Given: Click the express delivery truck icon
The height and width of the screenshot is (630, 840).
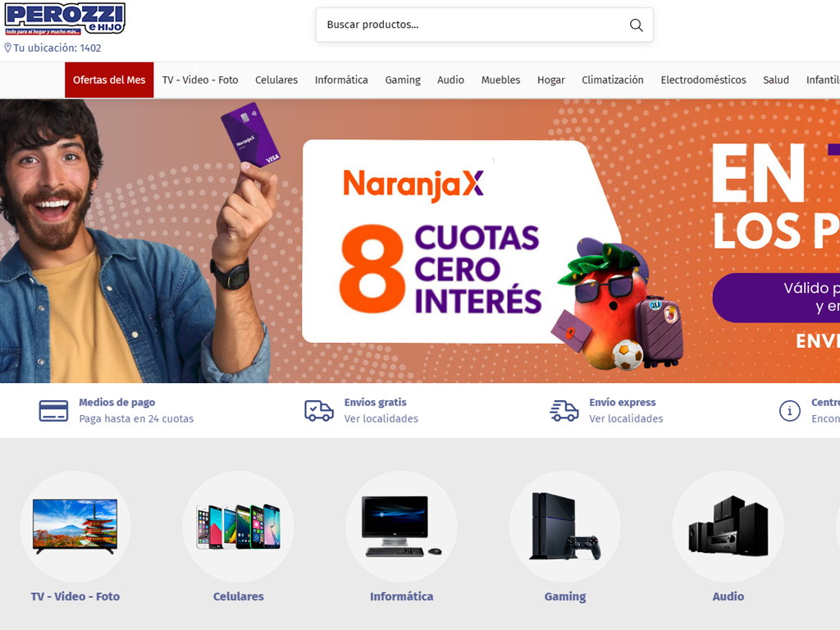Looking at the screenshot, I should tap(564, 411).
